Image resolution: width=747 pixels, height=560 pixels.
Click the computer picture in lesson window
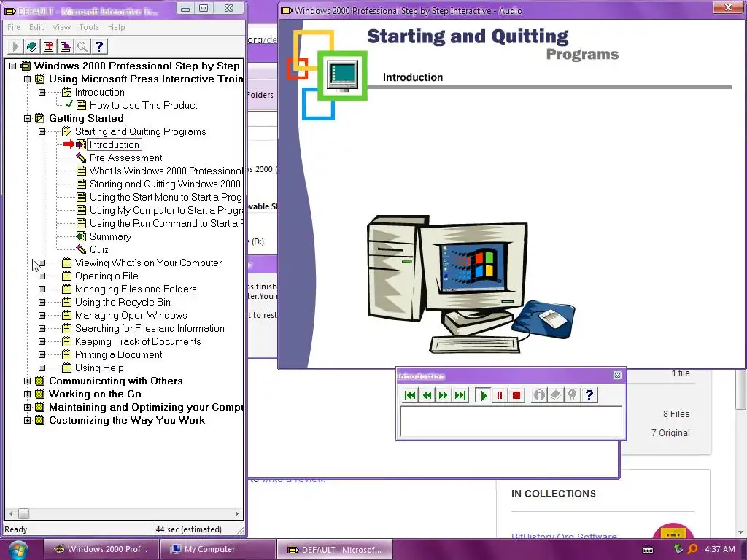click(471, 284)
